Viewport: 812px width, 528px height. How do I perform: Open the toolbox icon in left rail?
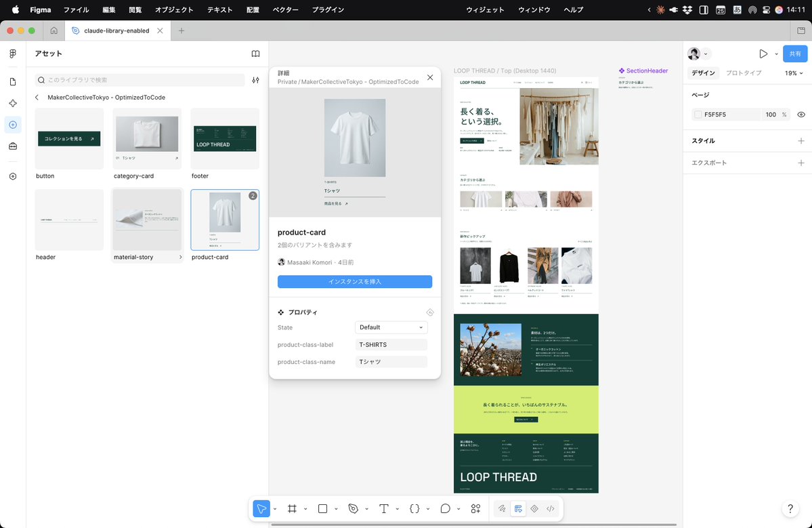point(13,146)
